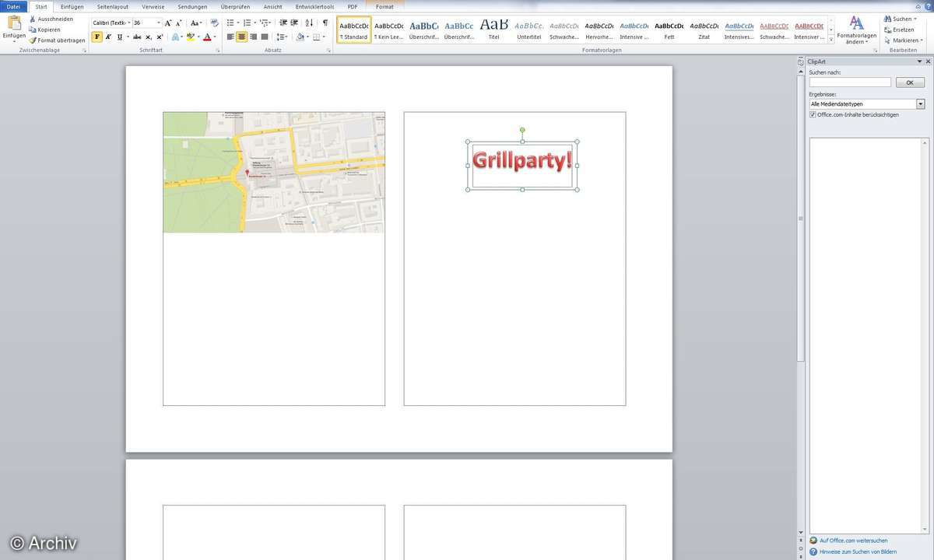
Task: Select the map image on page
Action: pos(274,172)
